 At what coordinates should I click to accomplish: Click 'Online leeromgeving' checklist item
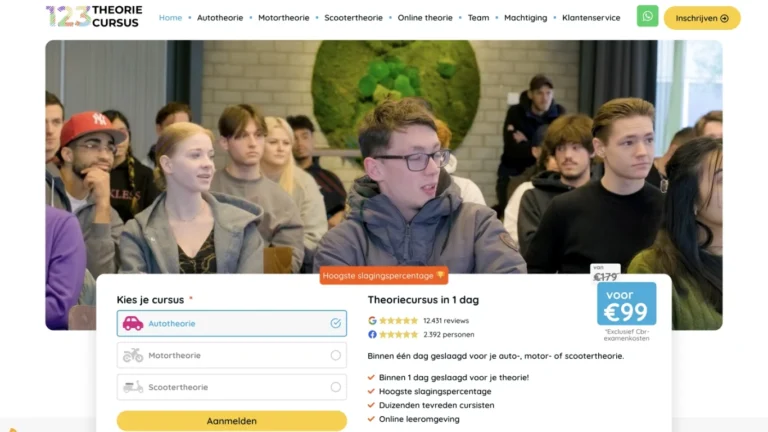[419, 419]
